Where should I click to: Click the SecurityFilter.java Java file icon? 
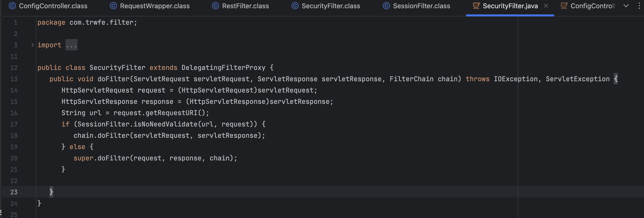(x=476, y=6)
